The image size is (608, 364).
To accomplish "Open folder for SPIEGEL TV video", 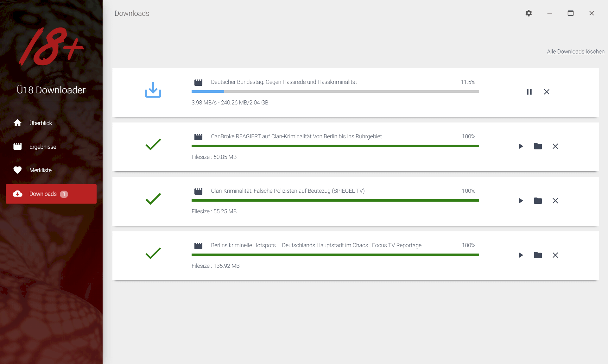I will coord(538,201).
